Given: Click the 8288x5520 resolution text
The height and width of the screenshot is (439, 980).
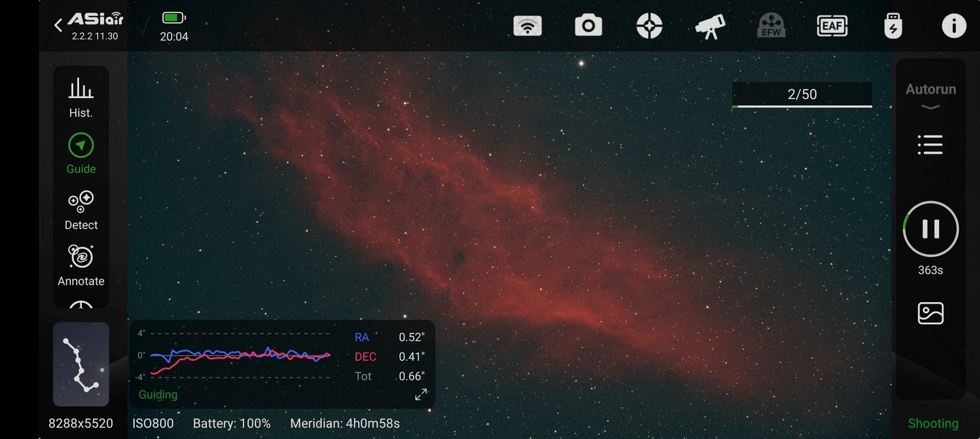Looking at the screenshot, I should coord(81,424).
